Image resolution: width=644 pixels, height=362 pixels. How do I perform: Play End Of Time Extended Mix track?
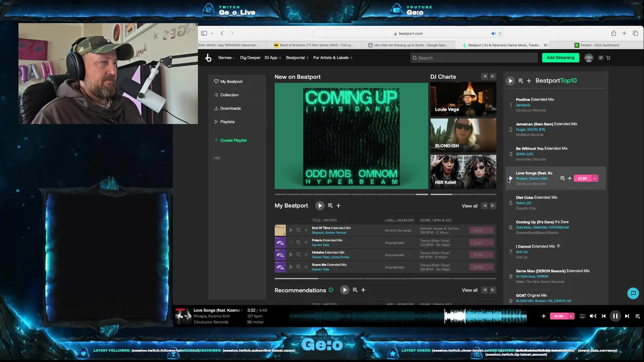click(x=291, y=230)
